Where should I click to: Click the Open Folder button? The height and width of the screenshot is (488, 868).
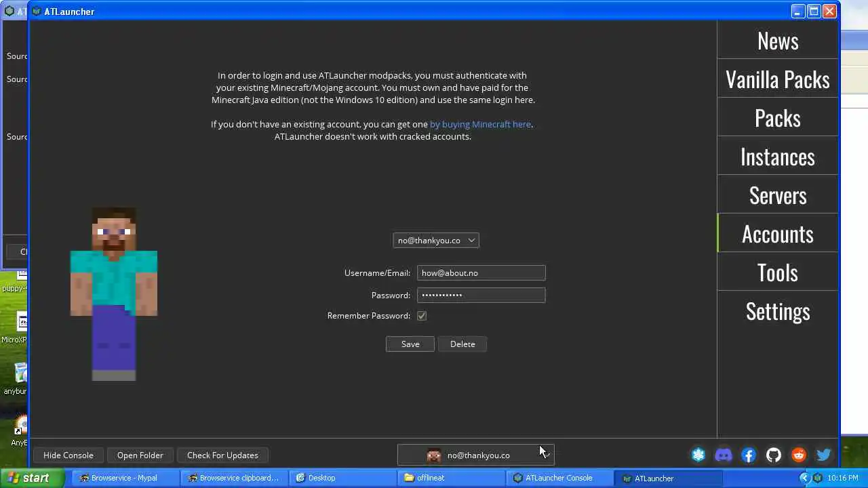(x=140, y=455)
